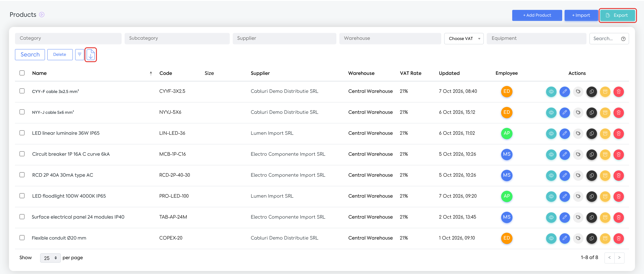Edit the Circuit breaker 1P 16A product
Screen dimensions: 644x274
point(564,155)
